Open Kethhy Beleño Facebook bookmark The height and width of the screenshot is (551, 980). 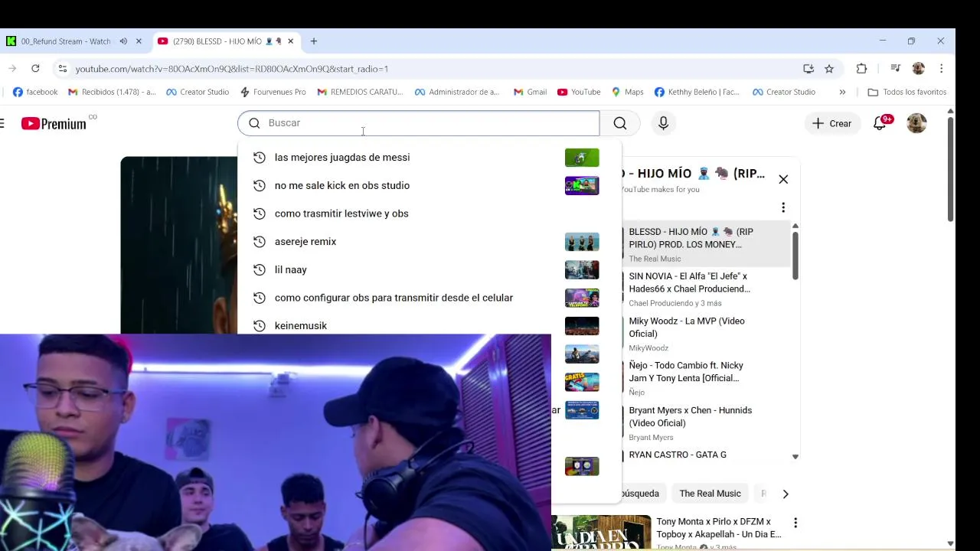[697, 92]
